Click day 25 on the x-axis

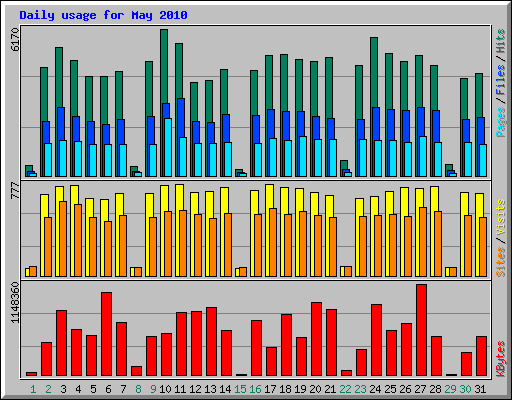point(390,389)
